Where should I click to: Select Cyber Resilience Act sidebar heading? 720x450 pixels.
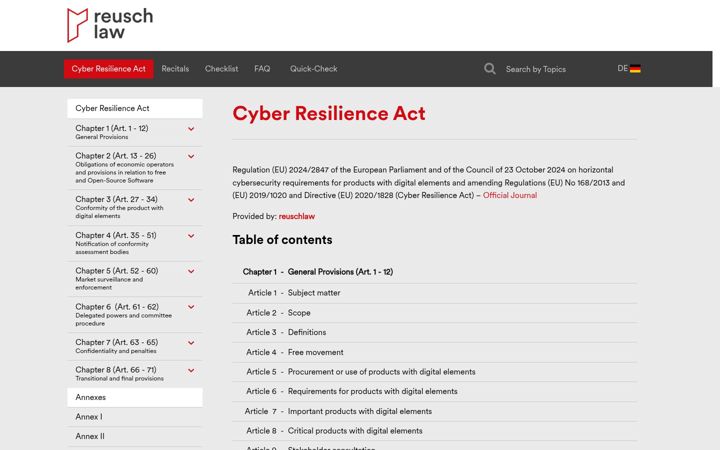(x=135, y=108)
